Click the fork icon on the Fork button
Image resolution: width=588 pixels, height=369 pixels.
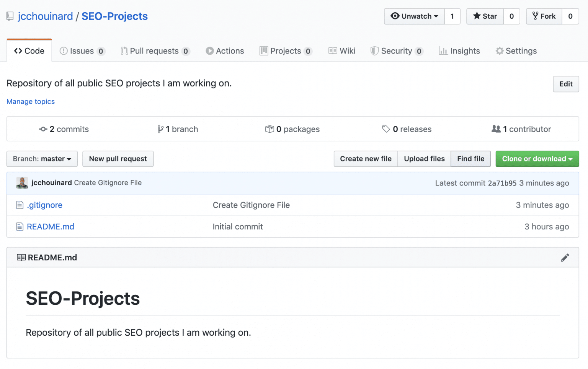pyautogui.click(x=536, y=16)
